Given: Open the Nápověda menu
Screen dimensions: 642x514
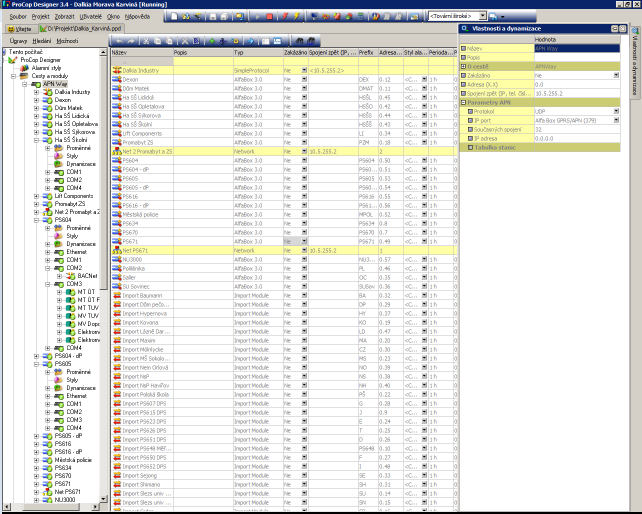Looking at the screenshot, I should [138, 16].
